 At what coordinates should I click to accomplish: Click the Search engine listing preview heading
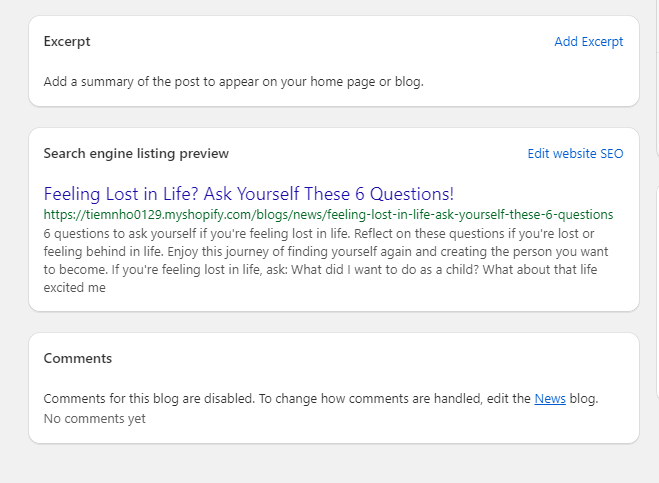tap(136, 153)
